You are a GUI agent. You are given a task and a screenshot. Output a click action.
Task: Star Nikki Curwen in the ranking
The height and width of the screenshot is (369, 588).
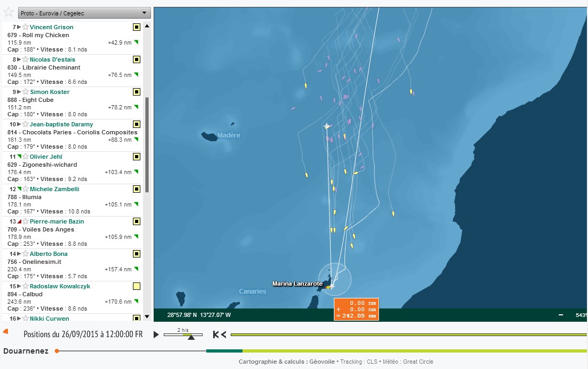(x=26, y=318)
